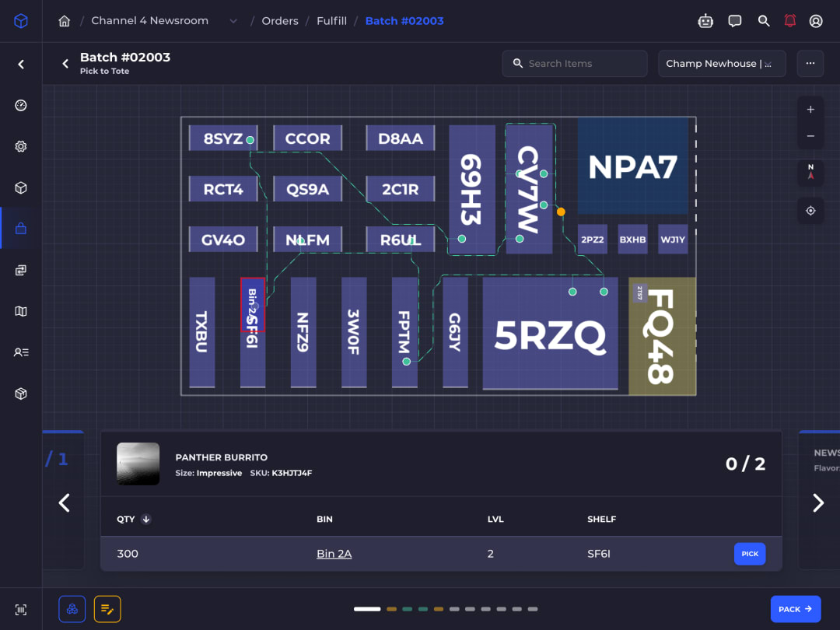
Task: Select the 5RZQ zone on map
Action: (x=550, y=333)
